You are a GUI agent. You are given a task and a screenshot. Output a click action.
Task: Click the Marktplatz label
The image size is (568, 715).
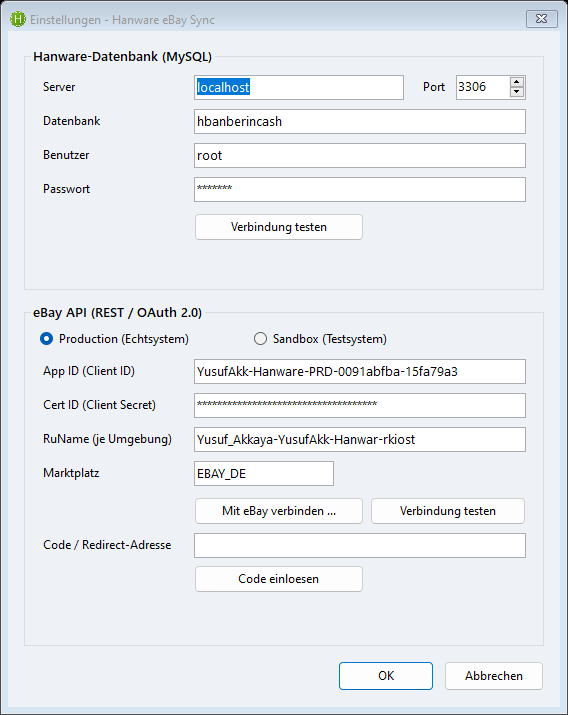point(71,473)
